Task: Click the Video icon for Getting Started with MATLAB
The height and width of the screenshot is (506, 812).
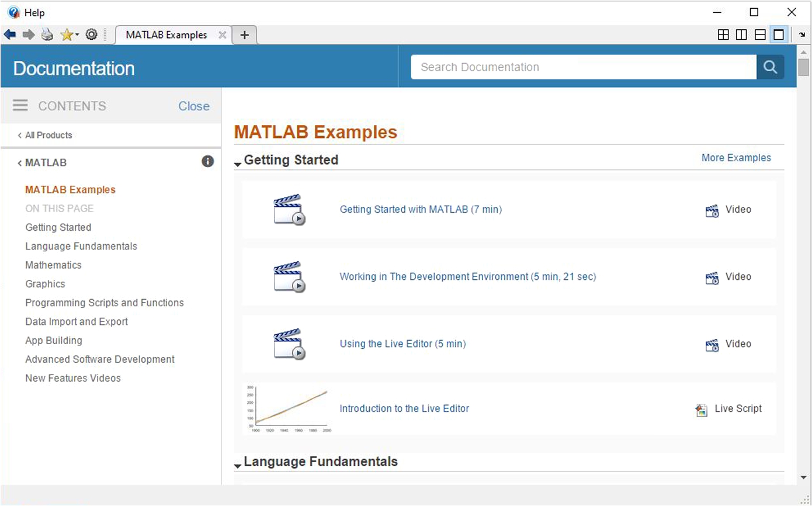Action: 712,211
